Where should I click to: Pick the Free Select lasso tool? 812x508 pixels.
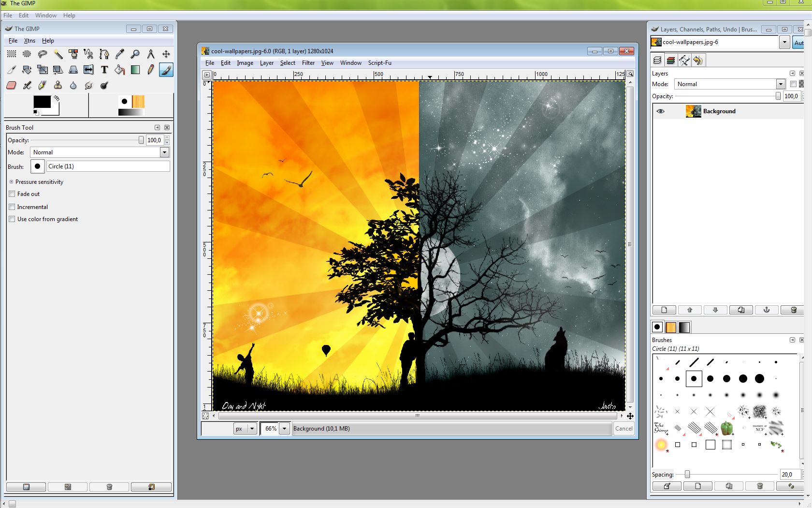[43, 54]
